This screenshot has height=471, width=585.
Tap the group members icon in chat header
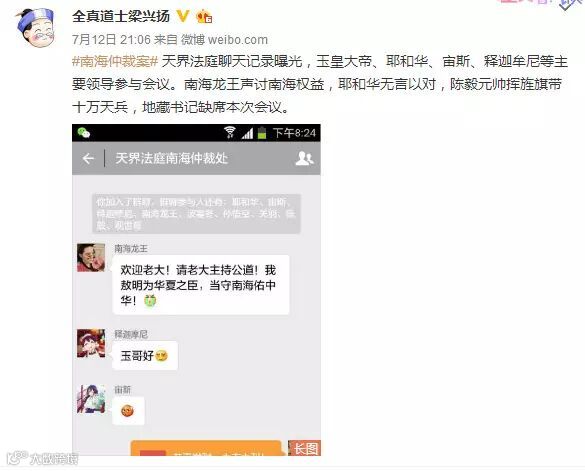coord(304,159)
